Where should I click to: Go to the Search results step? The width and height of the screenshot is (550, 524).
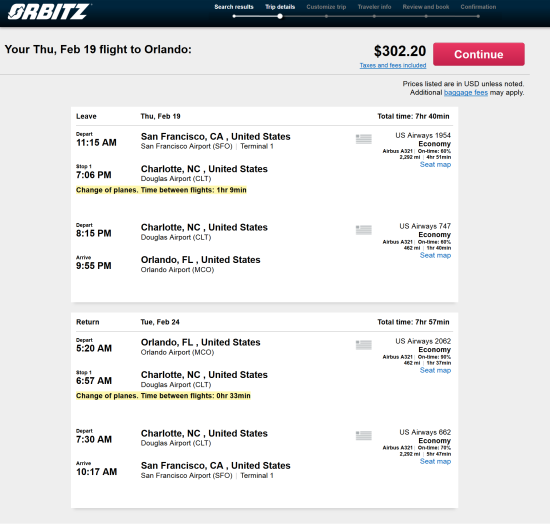[x=234, y=7]
